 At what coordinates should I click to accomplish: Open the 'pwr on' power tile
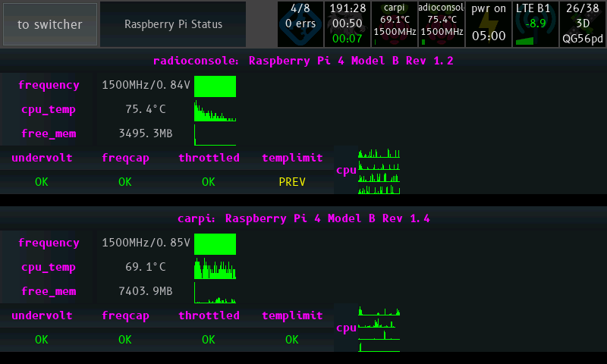pos(489,24)
